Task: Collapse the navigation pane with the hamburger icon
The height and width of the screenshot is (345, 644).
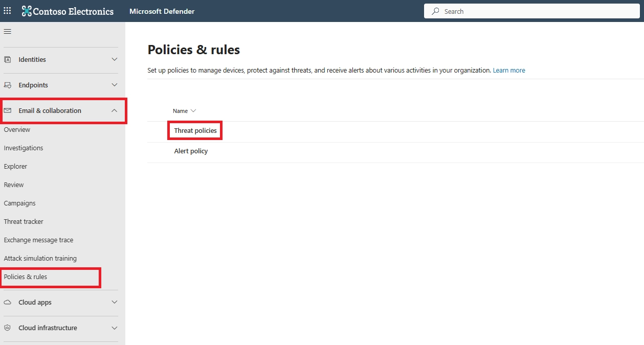Action: (7, 31)
